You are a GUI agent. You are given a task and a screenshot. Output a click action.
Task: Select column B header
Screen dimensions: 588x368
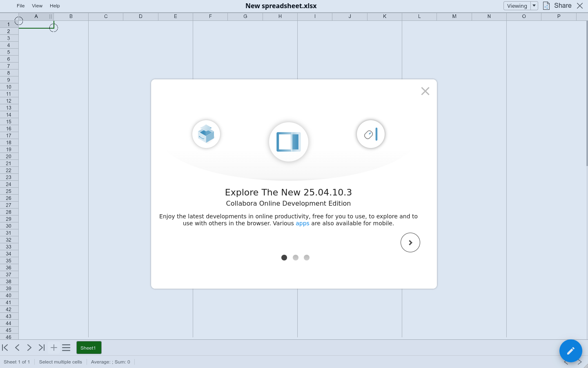point(71,16)
